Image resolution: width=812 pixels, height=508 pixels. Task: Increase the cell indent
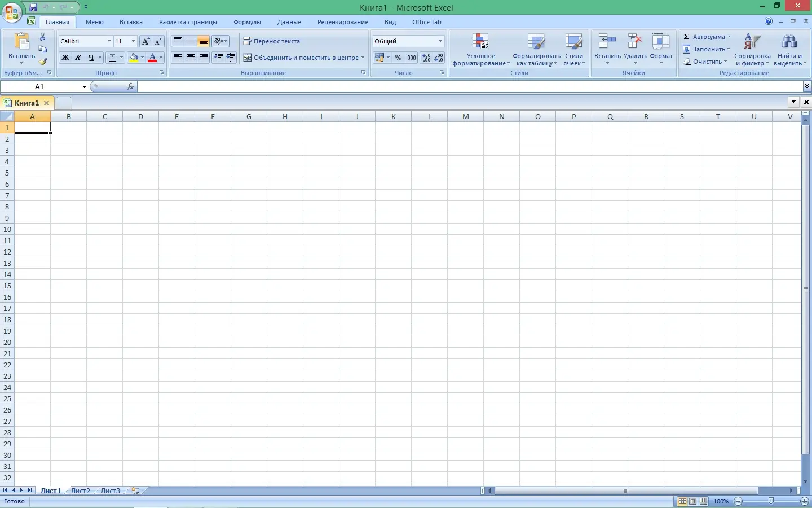tap(231, 58)
